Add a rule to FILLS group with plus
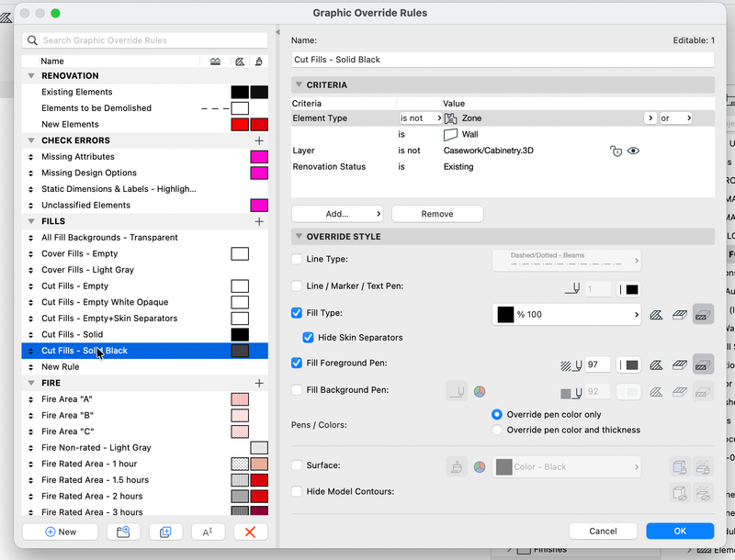This screenshot has width=735, height=560. (x=259, y=221)
